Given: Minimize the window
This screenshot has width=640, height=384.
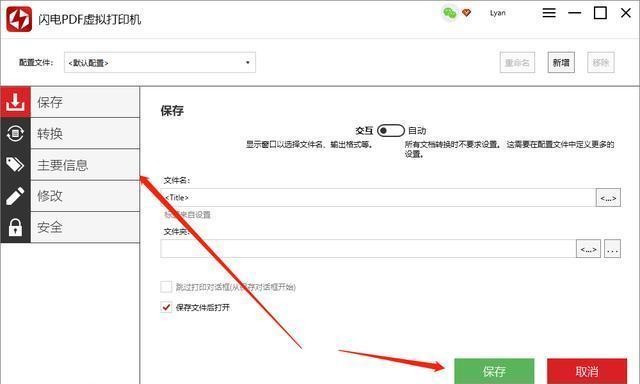Looking at the screenshot, I should tap(574, 13).
